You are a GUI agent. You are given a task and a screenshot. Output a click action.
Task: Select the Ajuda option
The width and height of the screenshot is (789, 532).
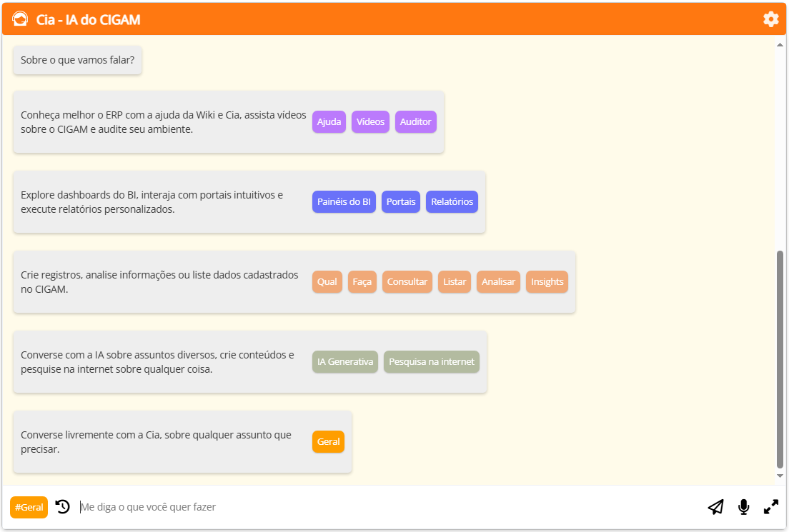(x=329, y=121)
